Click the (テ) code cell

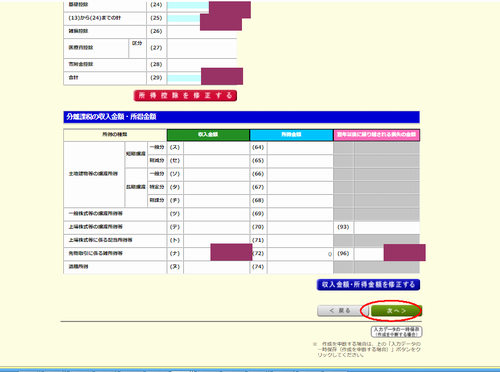tap(175, 227)
